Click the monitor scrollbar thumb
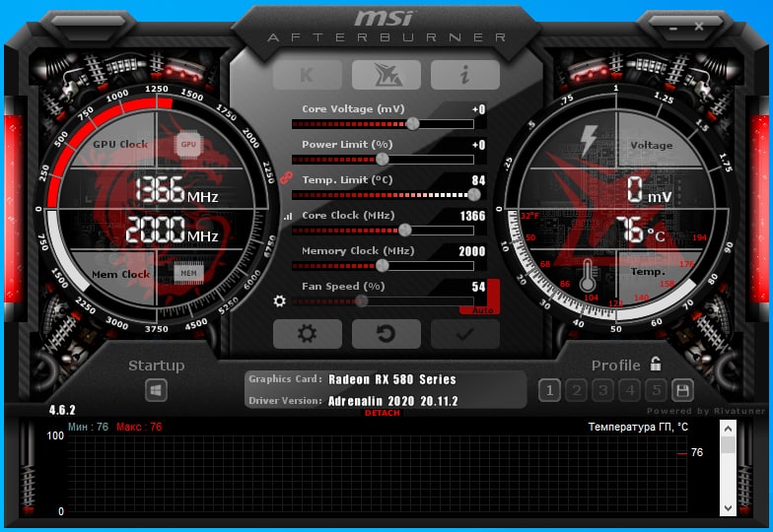 (x=728, y=445)
